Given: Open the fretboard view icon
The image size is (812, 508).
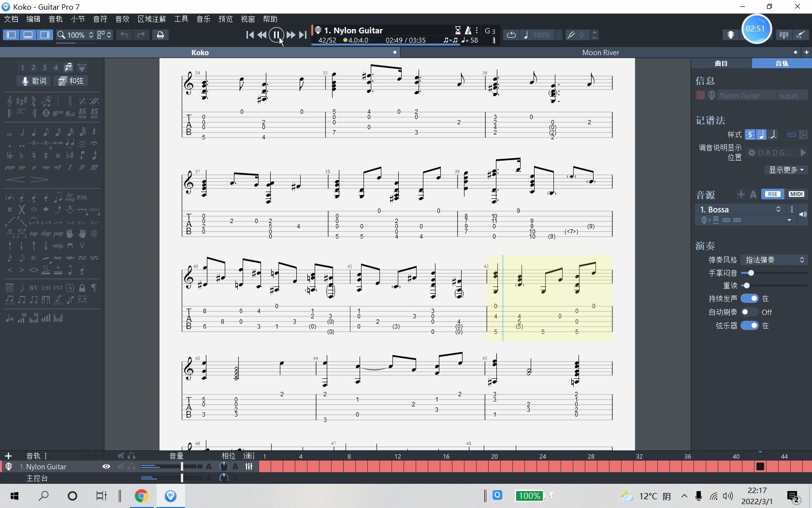Looking at the screenshot, I should coord(731,35).
